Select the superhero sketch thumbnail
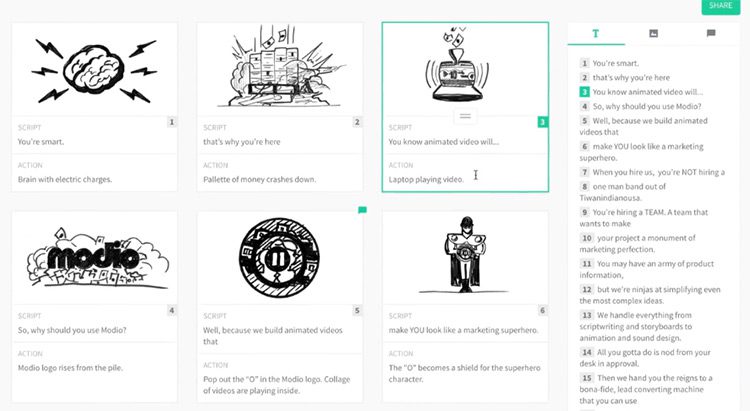750x411 pixels. (x=465, y=258)
